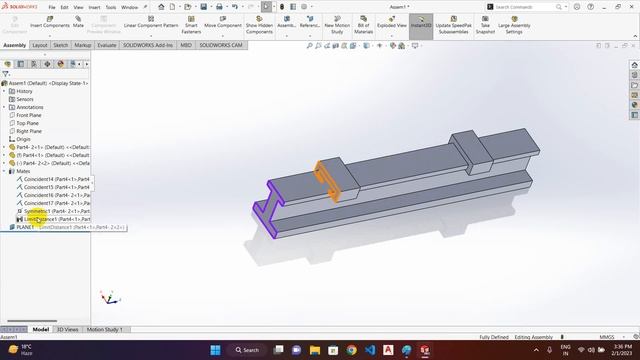Screen dimensions: 640x360
Task: Create a New document
Action: pos(173,7)
